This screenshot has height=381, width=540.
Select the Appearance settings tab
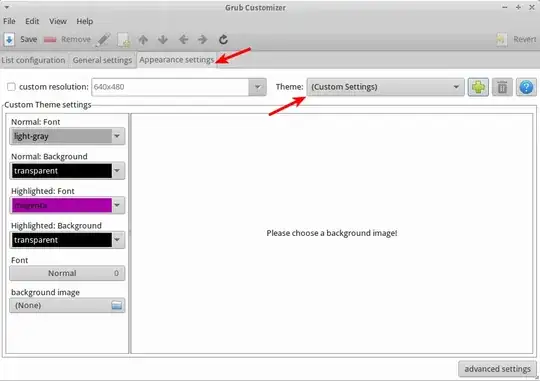click(x=177, y=60)
